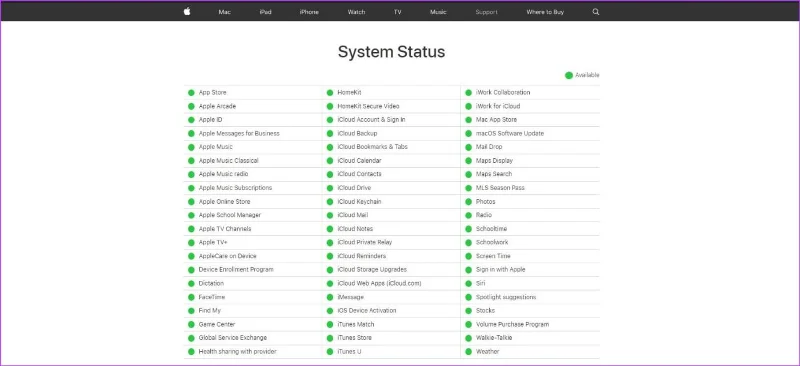Select the HomeKit Secure Video entry
The image size is (800, 366).
click(368, 106)
